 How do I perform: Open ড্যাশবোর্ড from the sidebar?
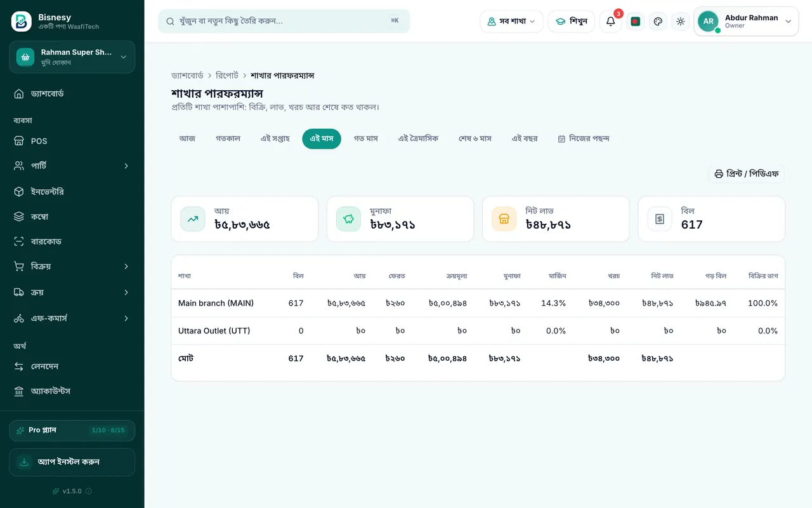click(72, 94)
